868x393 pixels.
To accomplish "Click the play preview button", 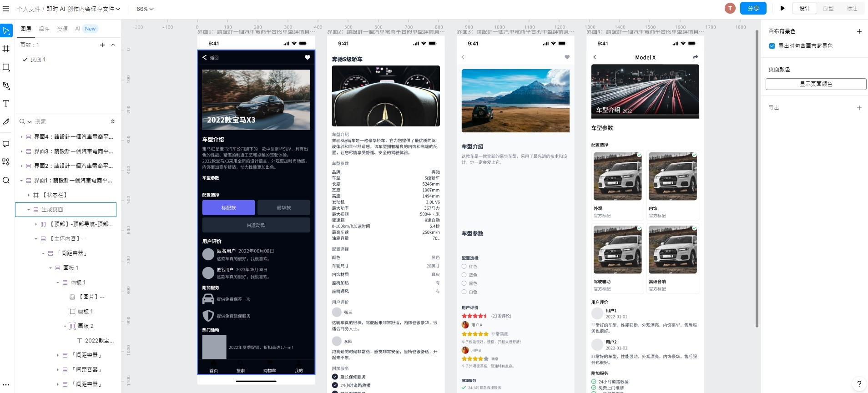I will 782,8.
